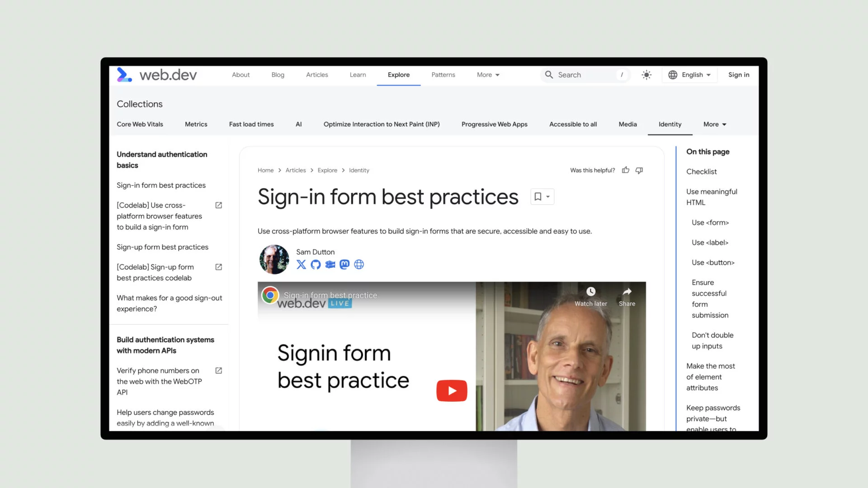
Task: Click Sam Dutton's personal website globe icon
Action: click(359, 264)
